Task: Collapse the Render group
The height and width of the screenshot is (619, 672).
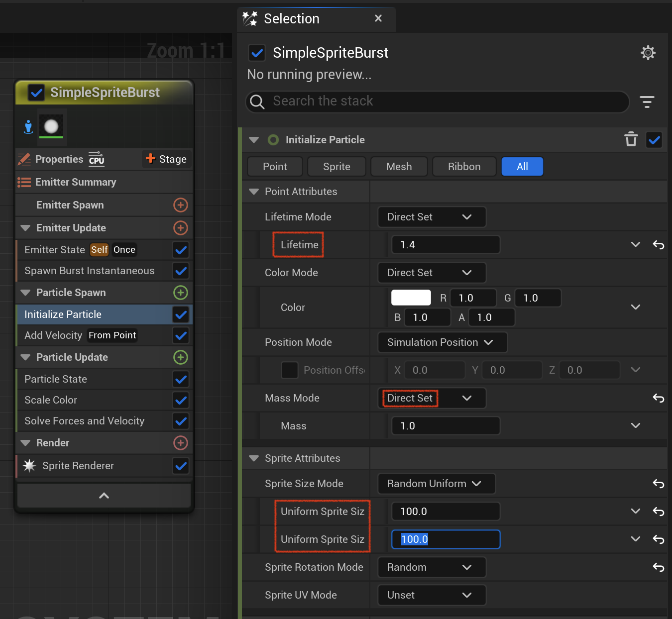Action: 25,443
